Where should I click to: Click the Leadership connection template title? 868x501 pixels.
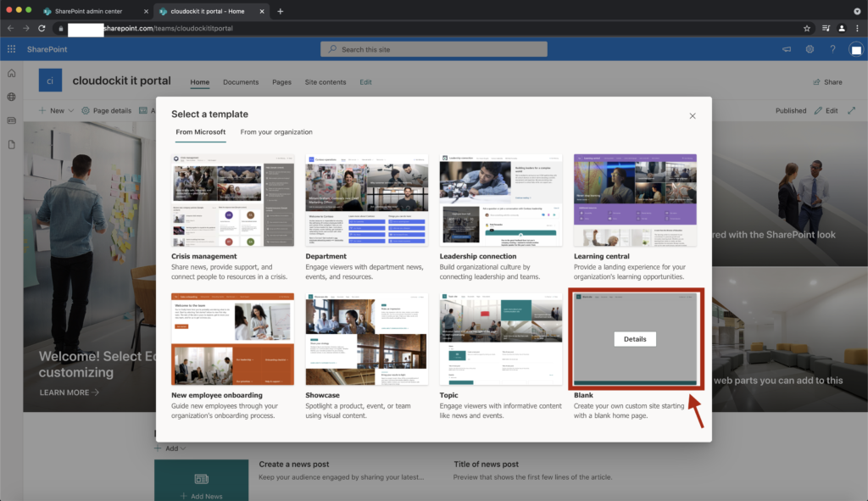click(478, 256)
